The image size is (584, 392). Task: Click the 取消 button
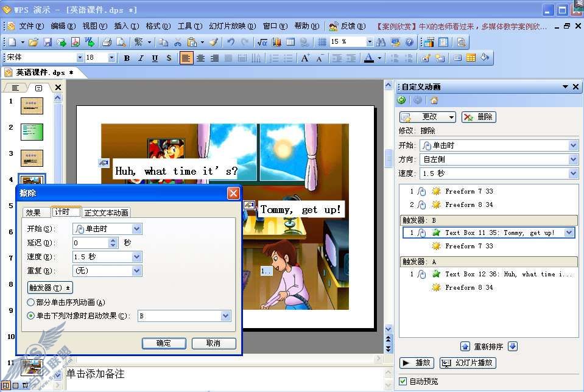click(x=213, y=343)
